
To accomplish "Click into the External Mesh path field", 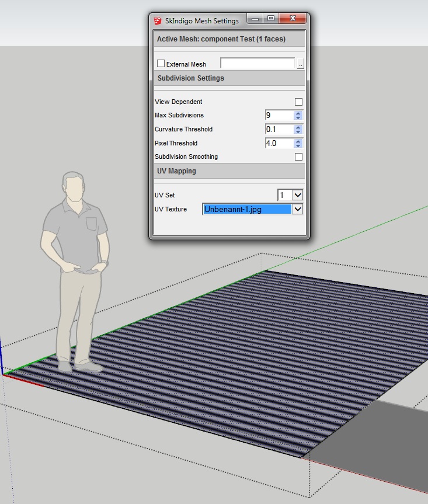I will point(257,63).
